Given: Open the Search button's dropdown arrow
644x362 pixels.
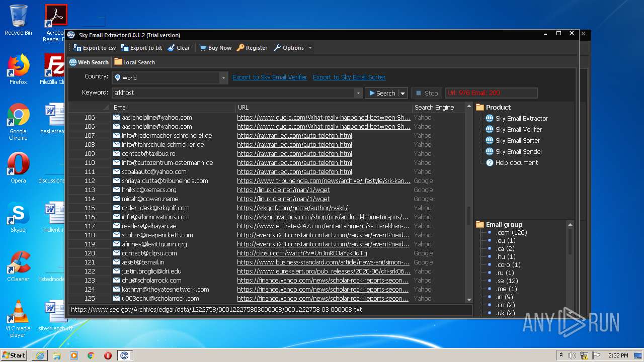Looking at the screenshot, I should 403,93.
